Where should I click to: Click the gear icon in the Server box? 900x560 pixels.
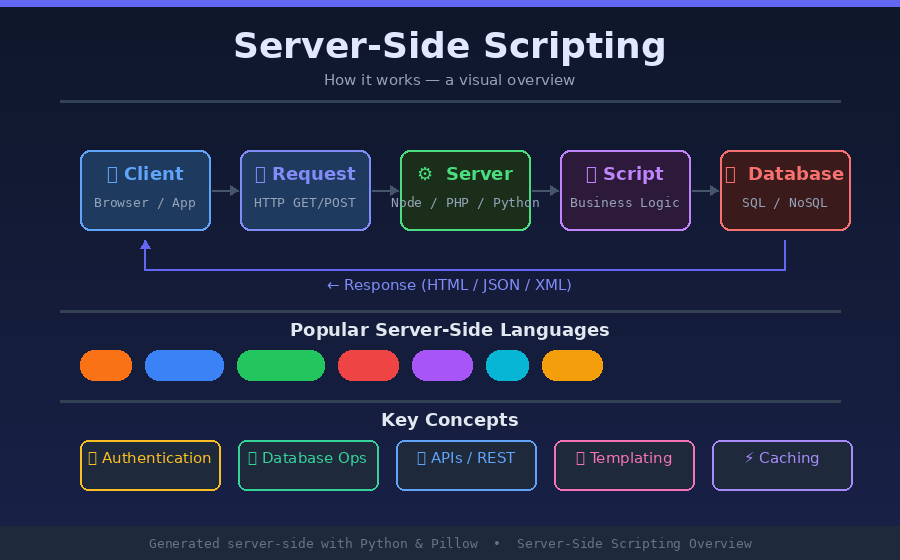point(425,174)
